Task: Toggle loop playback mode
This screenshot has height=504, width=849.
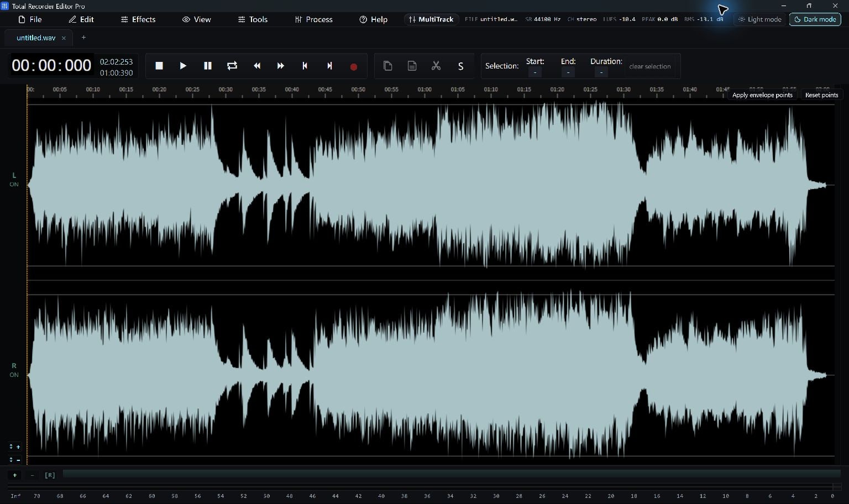Action: [x=232, y=66]
